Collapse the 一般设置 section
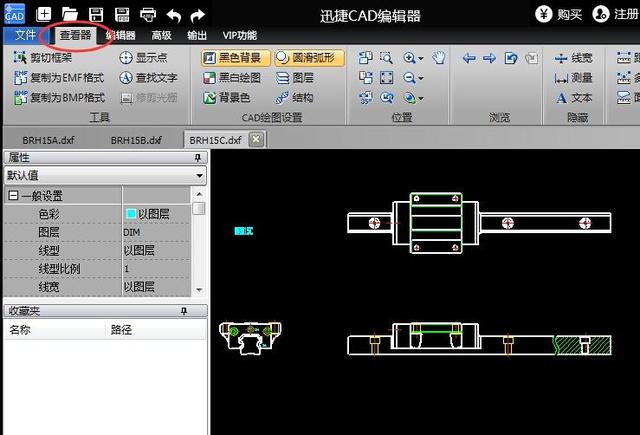 [x=13, y=196]
